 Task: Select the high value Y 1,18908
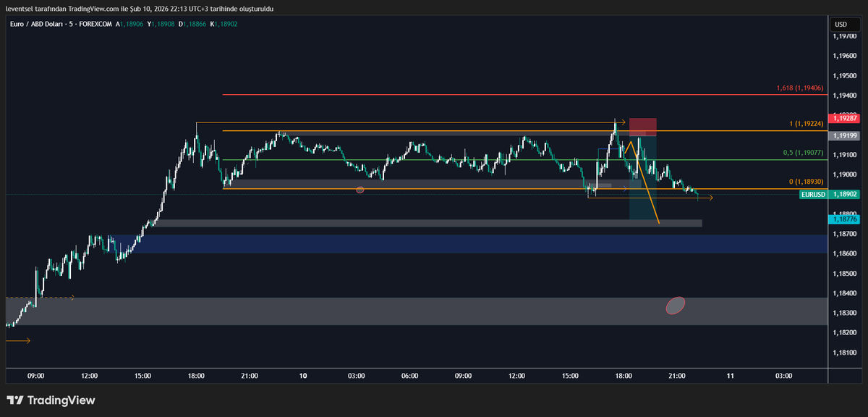tap(161, 24)
